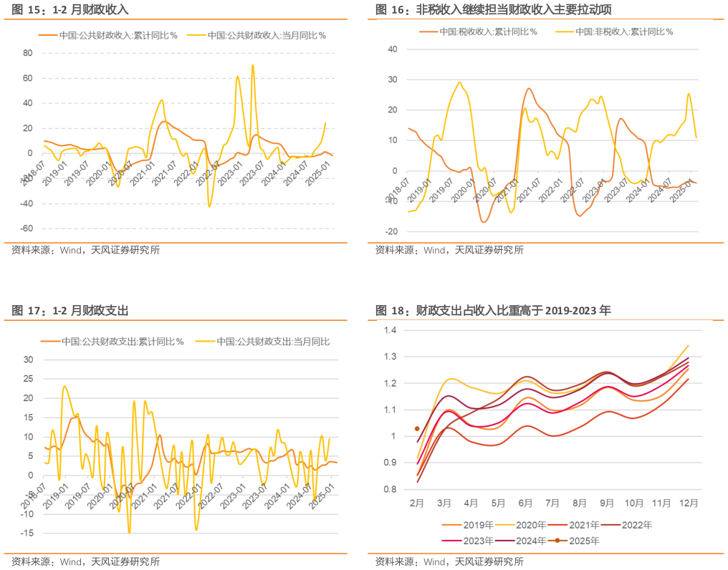Click the '0.9' y-axis value
The height and width of the screenshot is (570, 728).
tap(390, 463)
